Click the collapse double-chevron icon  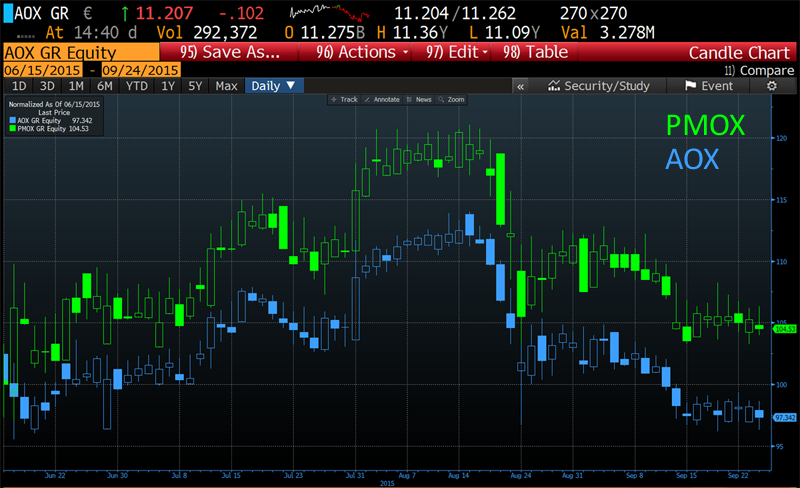click(520, 86)
